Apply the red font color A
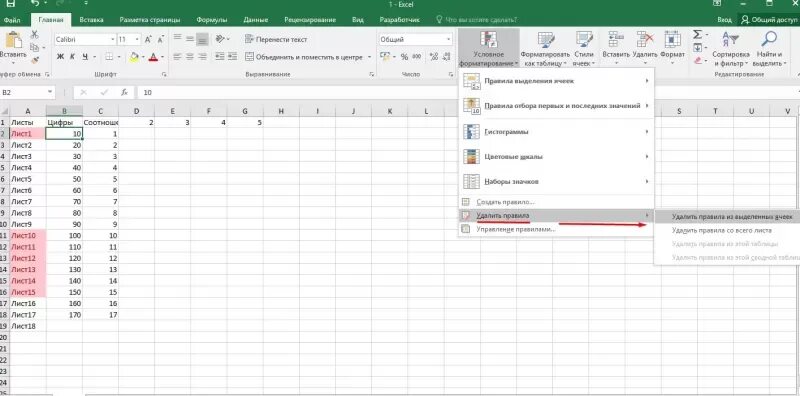 tap(153, 57)
